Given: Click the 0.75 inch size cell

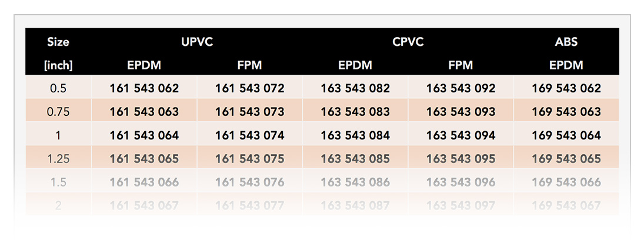Looking at the screenshot, I should click(58, 112).
